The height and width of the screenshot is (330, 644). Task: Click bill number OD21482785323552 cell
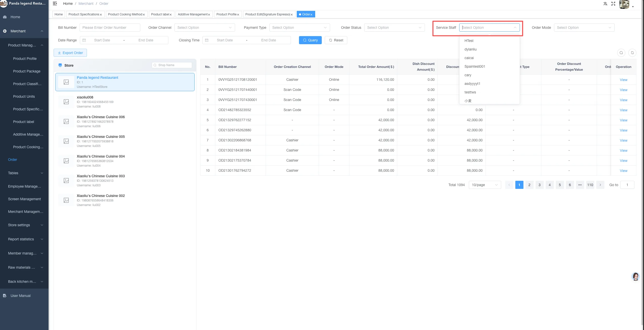240,110
